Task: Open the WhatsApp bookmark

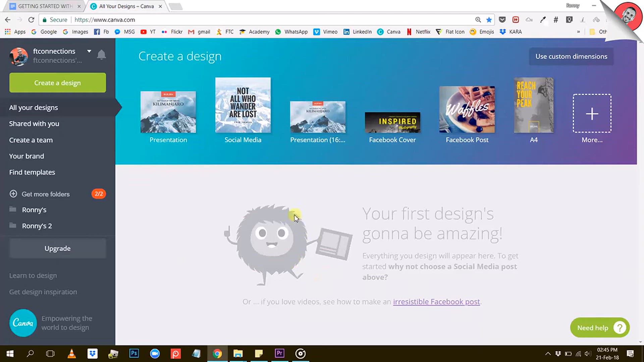Action: [291, 32]
